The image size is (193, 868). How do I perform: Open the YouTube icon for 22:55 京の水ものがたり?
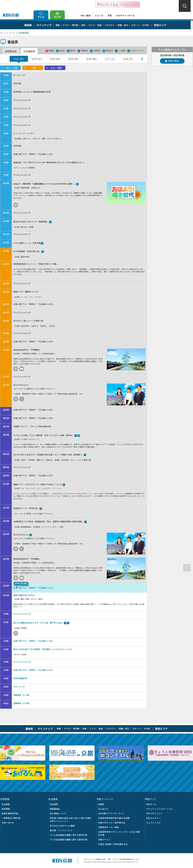point(22,578)
